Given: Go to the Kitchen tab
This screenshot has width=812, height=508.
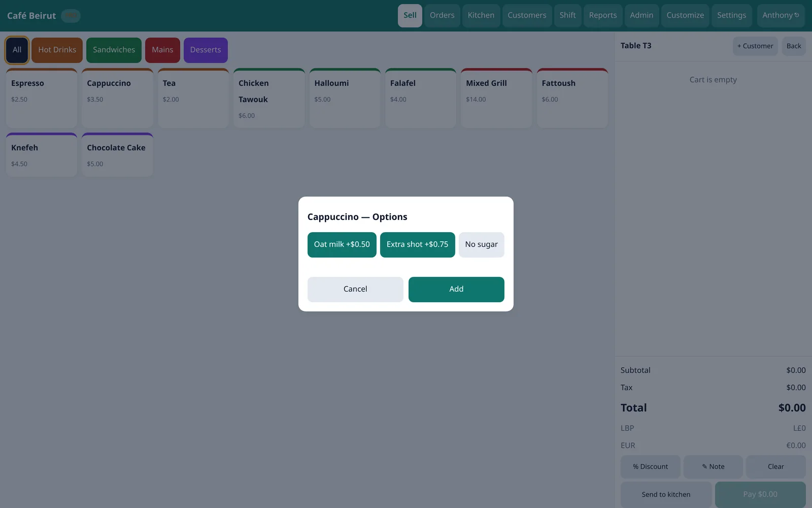Looking at the screenshot, I should [481, 16].
